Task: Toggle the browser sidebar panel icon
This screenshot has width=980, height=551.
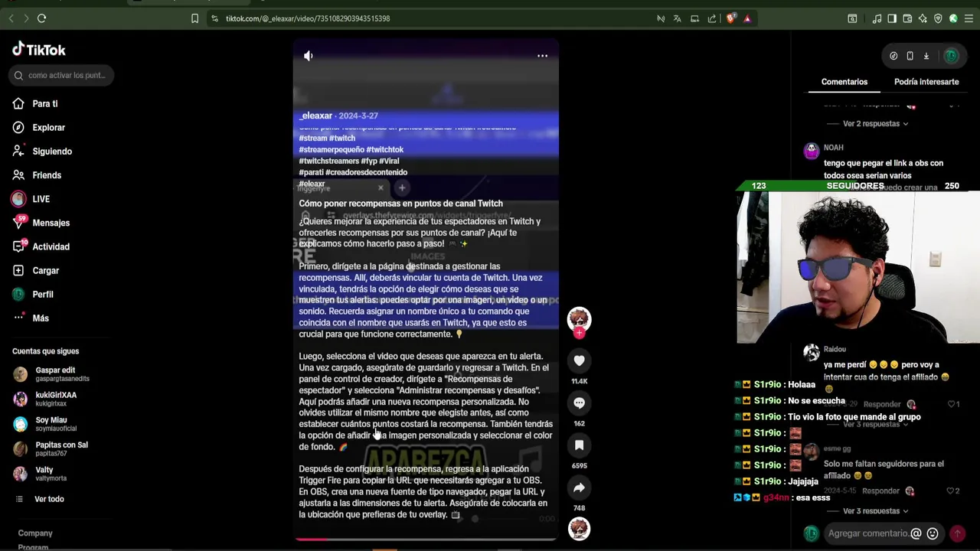Action: tap(892, 18)
